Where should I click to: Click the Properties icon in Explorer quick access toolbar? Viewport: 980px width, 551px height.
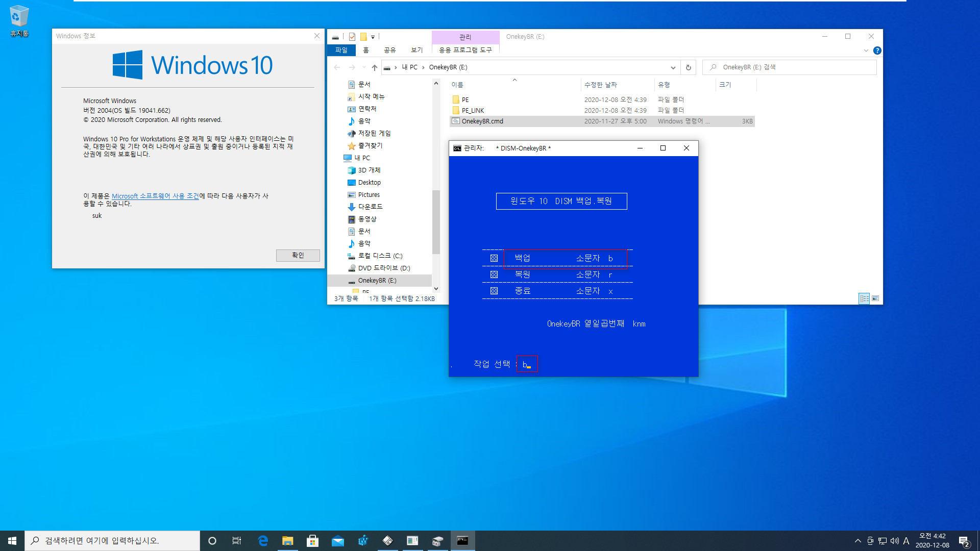352,37
